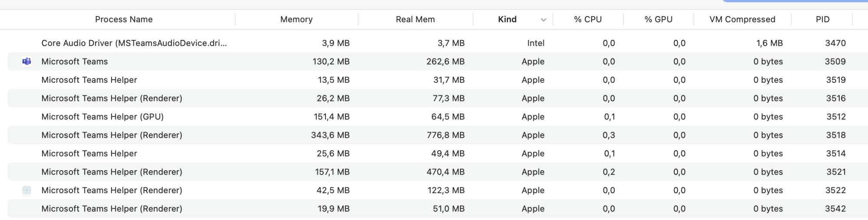
Task: Click the % GPU column header
Action: (x=658, y=19)
